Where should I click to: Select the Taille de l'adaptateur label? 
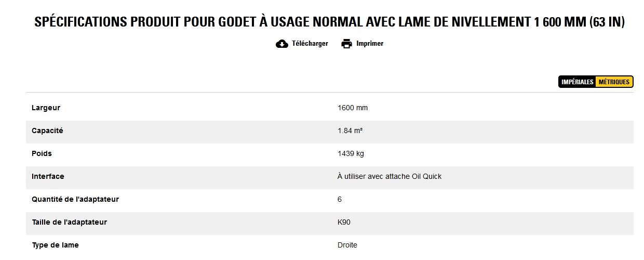coord(69,223)
